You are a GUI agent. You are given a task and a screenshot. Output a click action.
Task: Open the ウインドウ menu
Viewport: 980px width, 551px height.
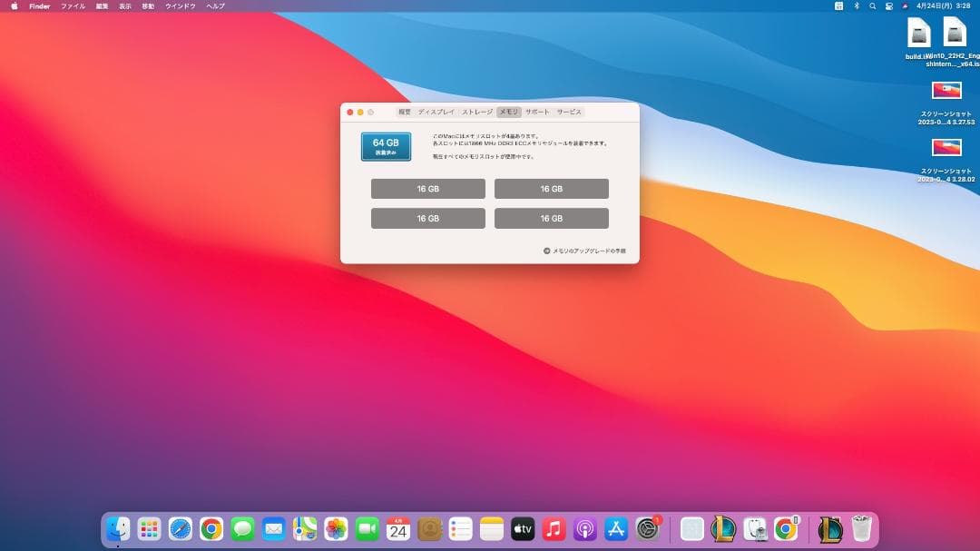click(x=181, y=5)
